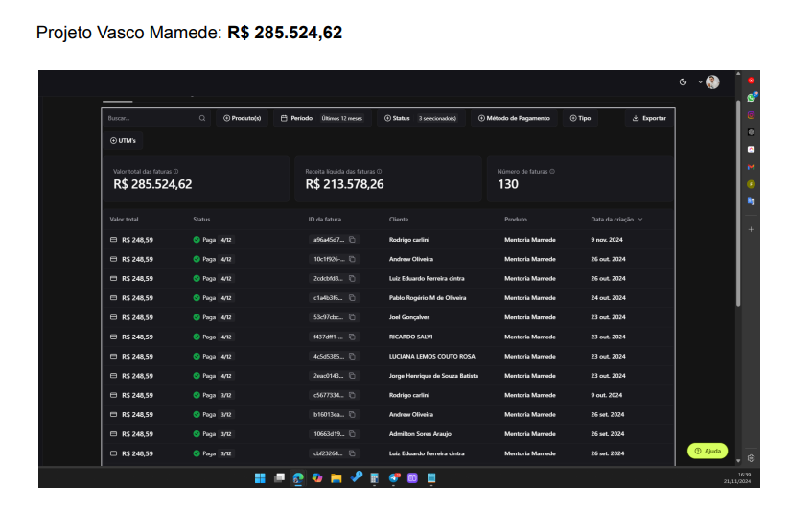This screenshot has height=511, width=812.
Task: Click the R$ 213.578,26 net revenue value
Action: coord(344,184)
